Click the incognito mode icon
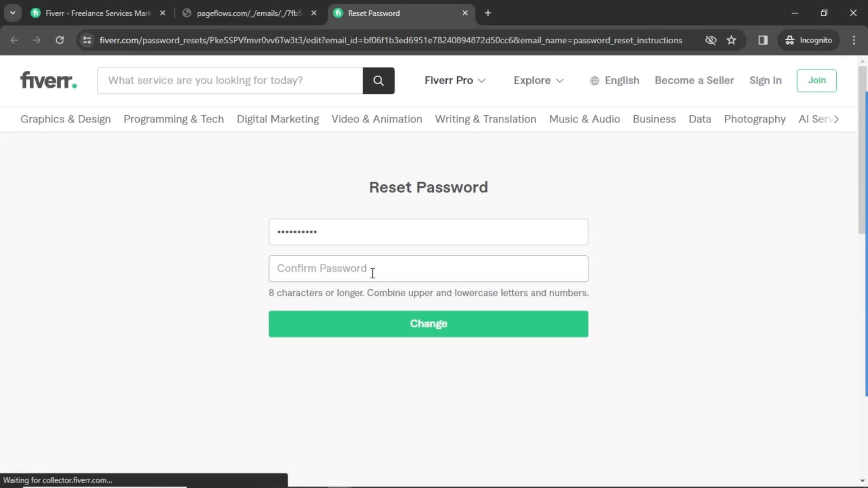Screen dimensions: 868x488 tap(789, 40)
